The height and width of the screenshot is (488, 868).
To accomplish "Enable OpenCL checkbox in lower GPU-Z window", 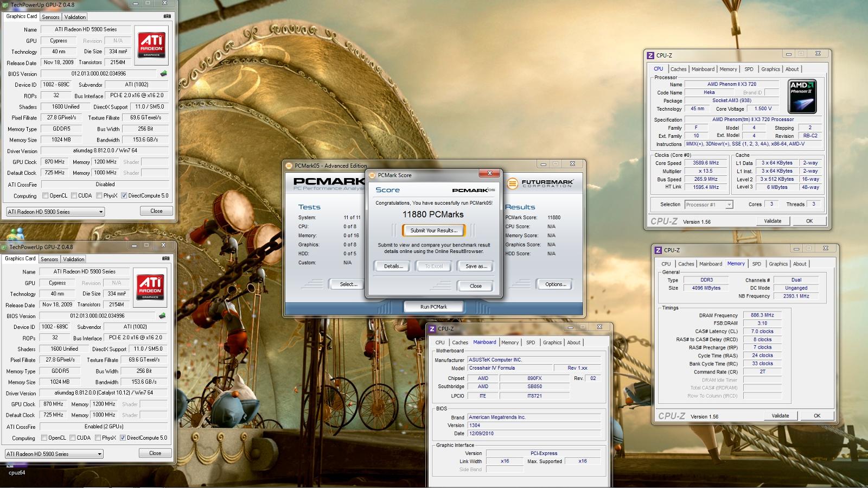I will (44, 438).
